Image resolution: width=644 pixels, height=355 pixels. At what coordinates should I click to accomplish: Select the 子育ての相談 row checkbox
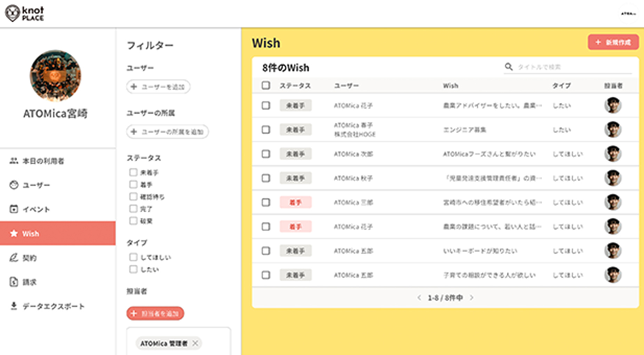266,275
